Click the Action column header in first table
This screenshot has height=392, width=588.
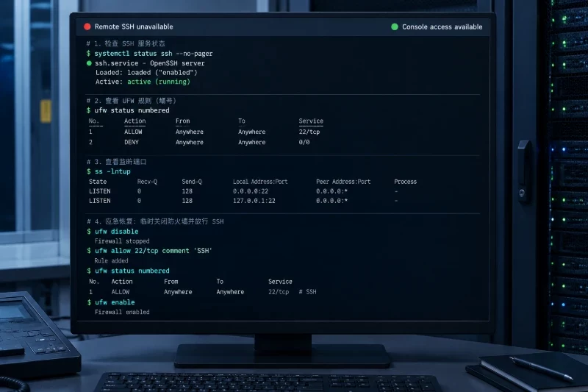135,121
